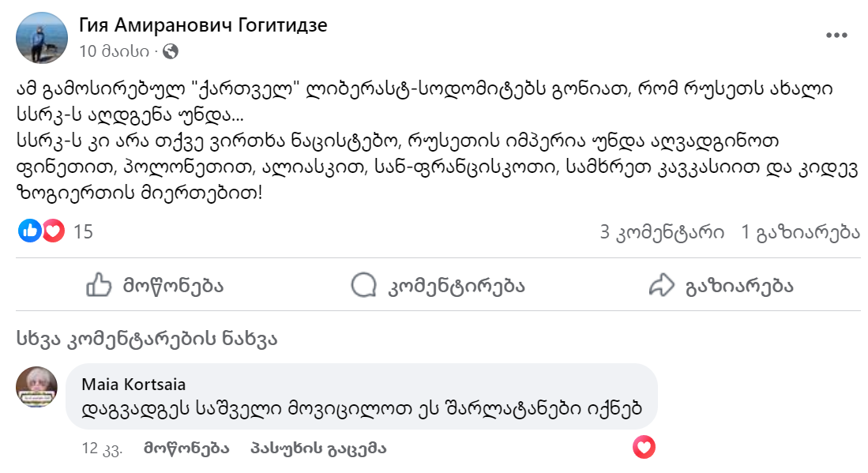
Task: Reply to comment with პასუხის გაცემა
Action: (x=318, y=449)
